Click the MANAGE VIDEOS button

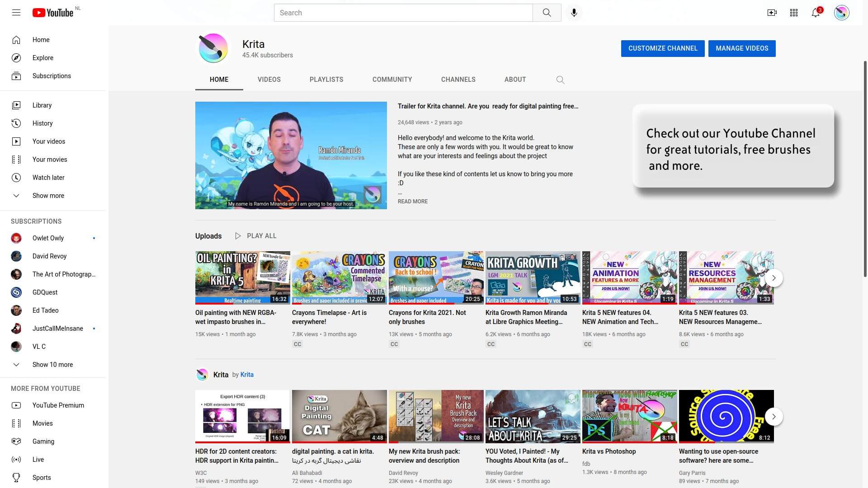point(742,48)
